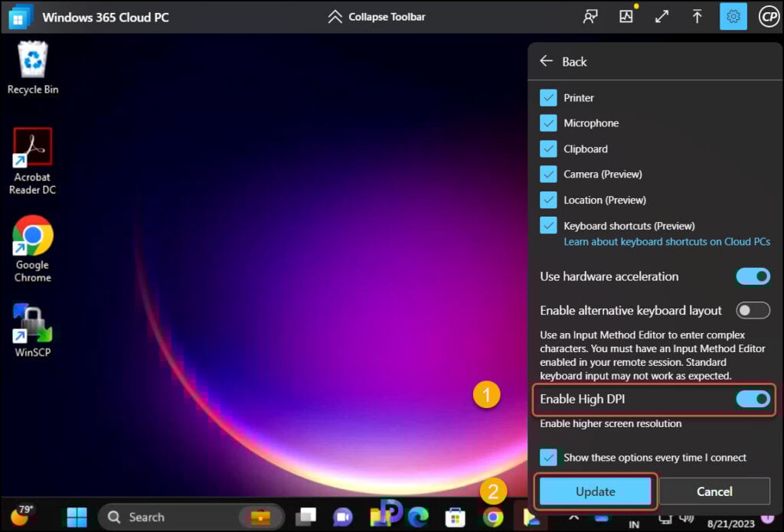Open Google Chrome on the taskbar
Image resolution: width=784 pixels, height=532 pixels.
[x=492, y=517]
